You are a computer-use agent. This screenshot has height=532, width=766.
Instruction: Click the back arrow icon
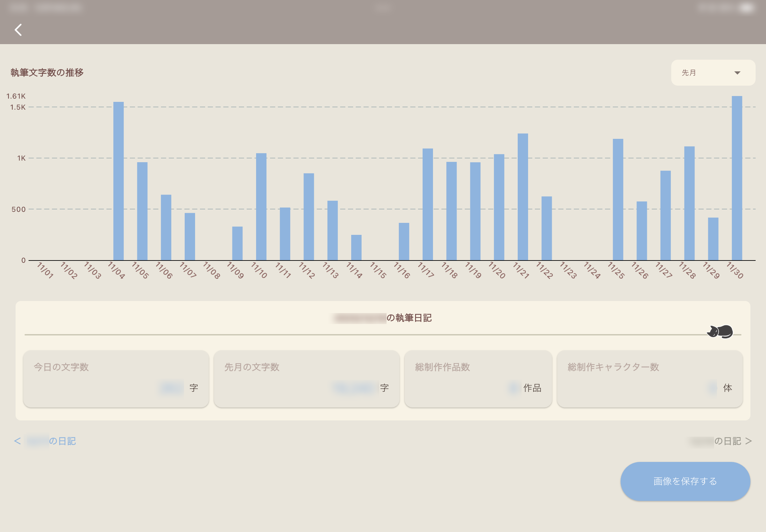pyautogui.click(x=19, y=30)
